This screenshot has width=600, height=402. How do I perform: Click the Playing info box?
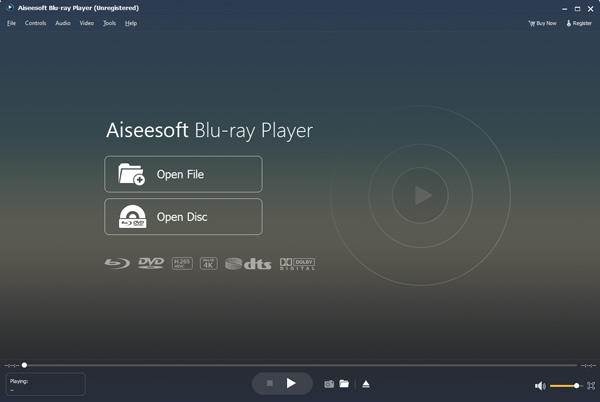click(x=46, y=384)
